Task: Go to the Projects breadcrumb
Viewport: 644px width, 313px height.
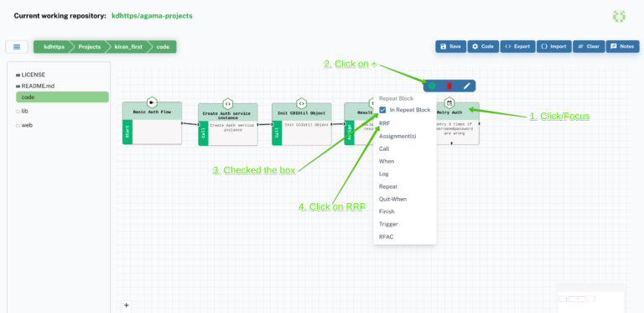Action: click(x=89, y=47)
